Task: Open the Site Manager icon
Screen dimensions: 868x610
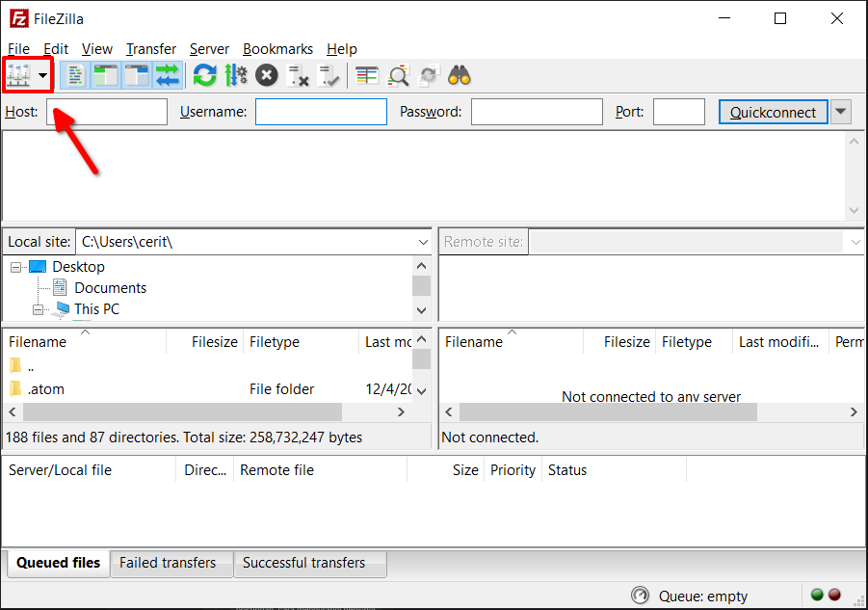Action: click(19, 75)
